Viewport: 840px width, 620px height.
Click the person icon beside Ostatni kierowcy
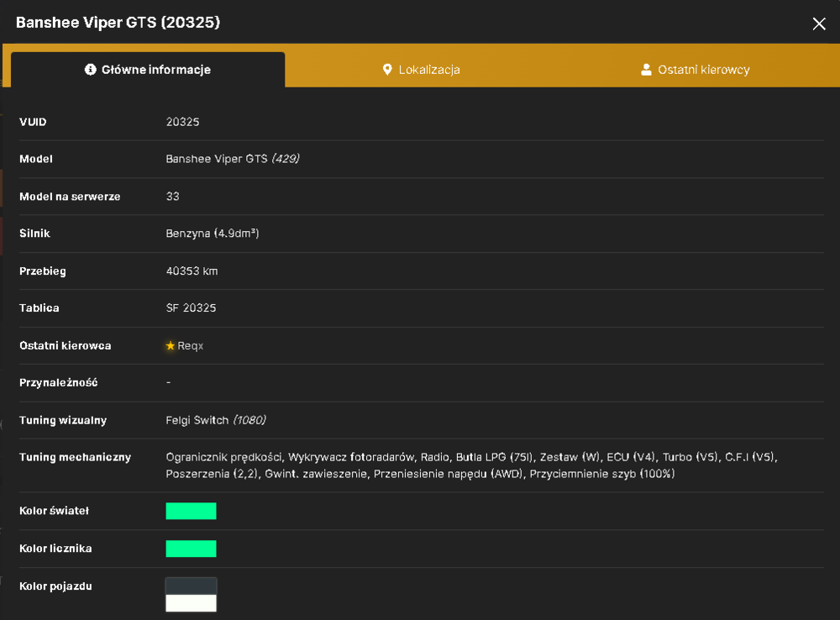click(x=647, y=70)
